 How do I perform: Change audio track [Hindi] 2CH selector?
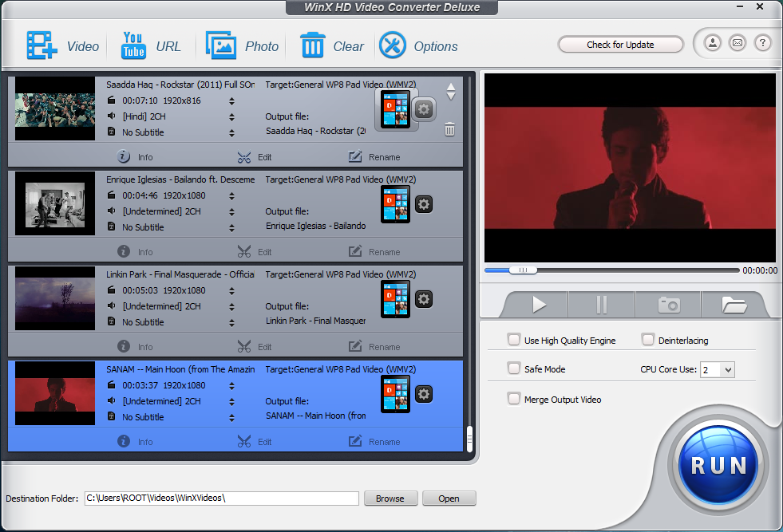231,117
